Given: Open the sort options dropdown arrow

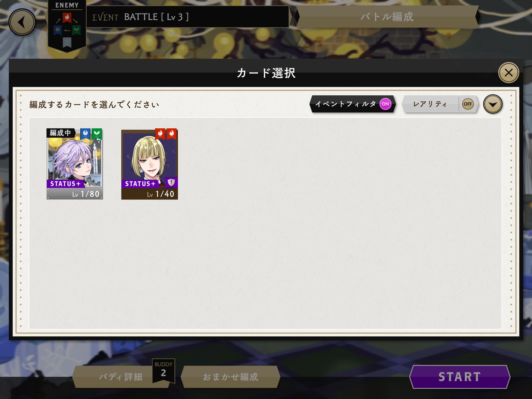Looking at the screenshot, I should (493, 104).
